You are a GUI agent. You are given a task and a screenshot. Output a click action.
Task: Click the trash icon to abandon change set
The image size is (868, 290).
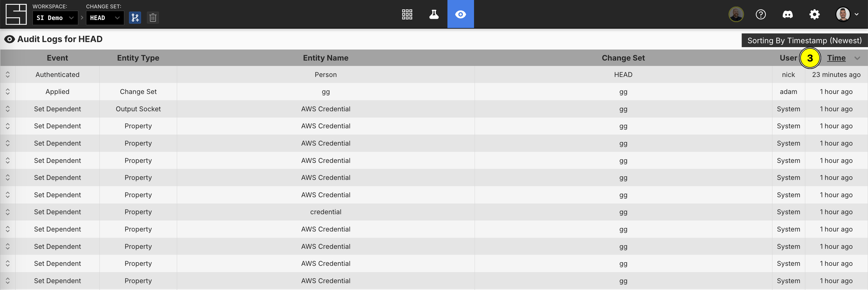[153, 18]
